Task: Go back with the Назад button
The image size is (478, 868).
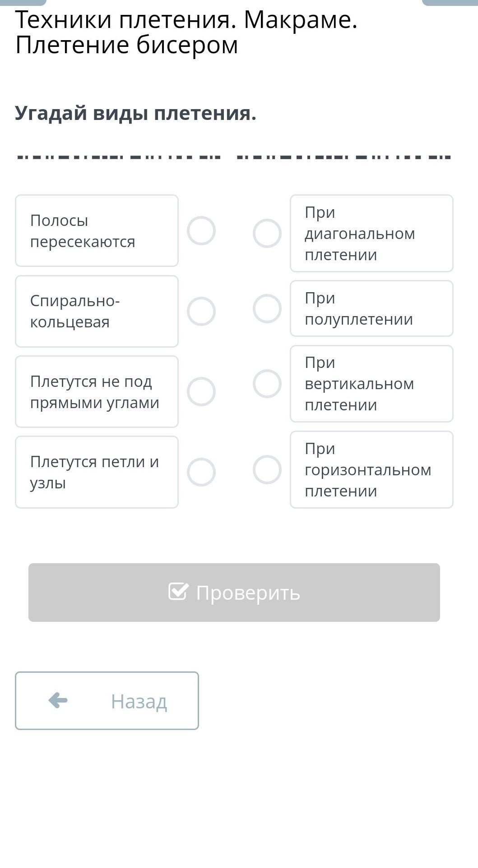Action: [x=107, y=701]
